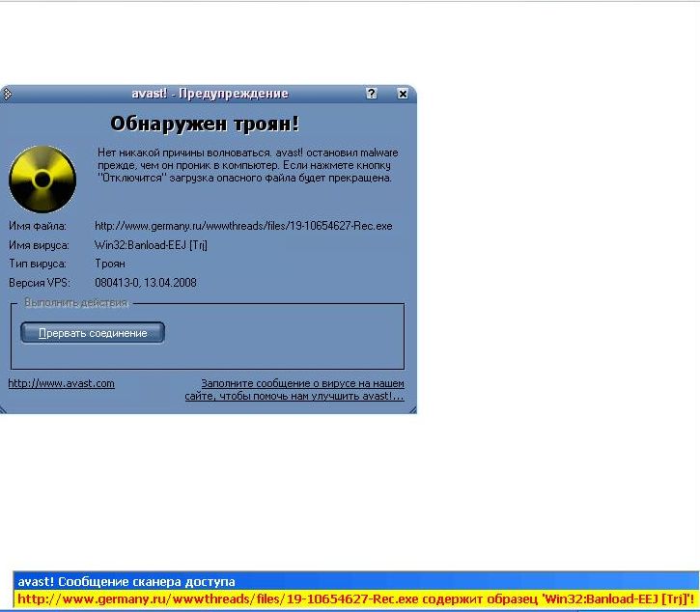The image size is (700, 612).
Task: Click the Win32:Banload-EEJ [Trj] virus name
Action: coord(151,245)
